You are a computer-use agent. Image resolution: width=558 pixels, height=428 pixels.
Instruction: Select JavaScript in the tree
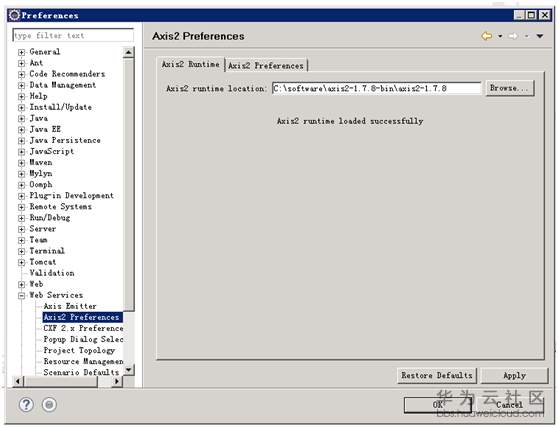coord(52,151)
